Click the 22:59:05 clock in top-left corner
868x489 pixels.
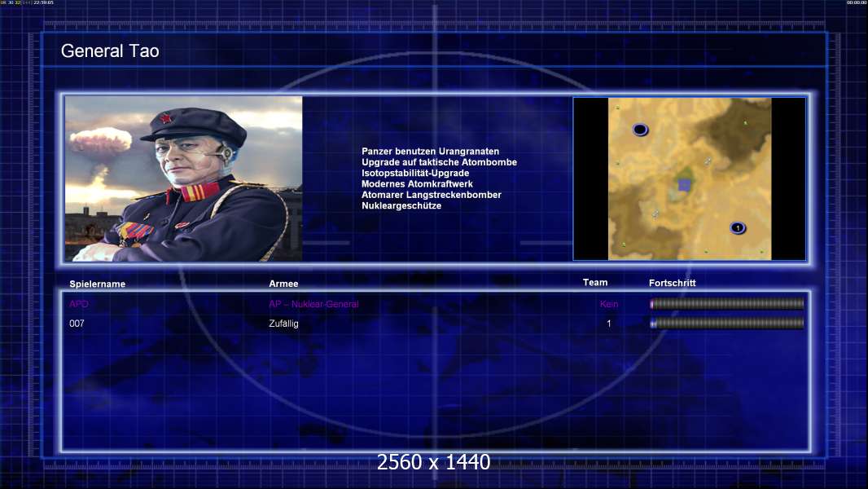pyautogui.click(x=44, y=2)
